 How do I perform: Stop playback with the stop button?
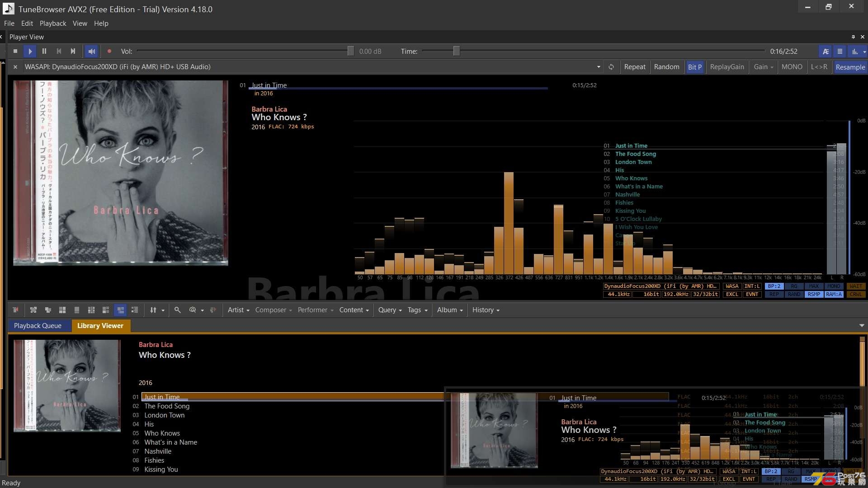click(15, 52)
